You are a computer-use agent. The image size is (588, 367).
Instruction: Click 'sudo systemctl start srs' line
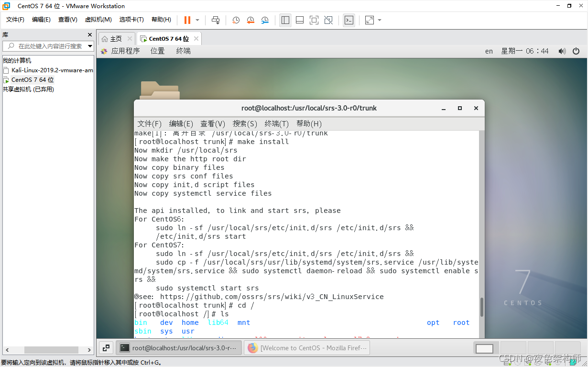click(x=207, y=288)
